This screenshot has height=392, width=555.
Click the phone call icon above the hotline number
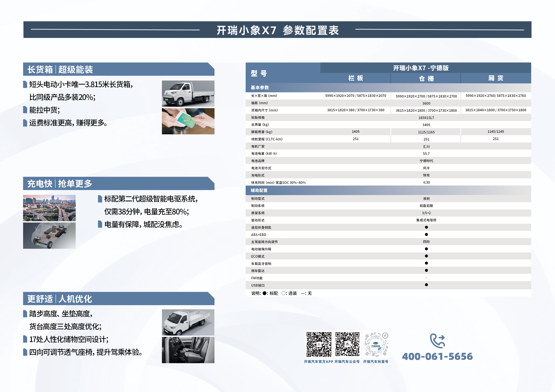(437, 341)
